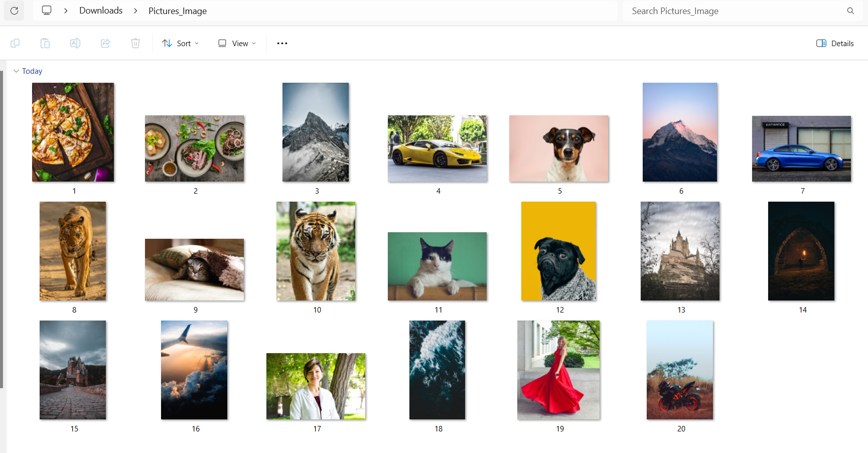Screen dimensions: 868x453
Task: Click the Delete trash icon
Action: click(135, 43)
